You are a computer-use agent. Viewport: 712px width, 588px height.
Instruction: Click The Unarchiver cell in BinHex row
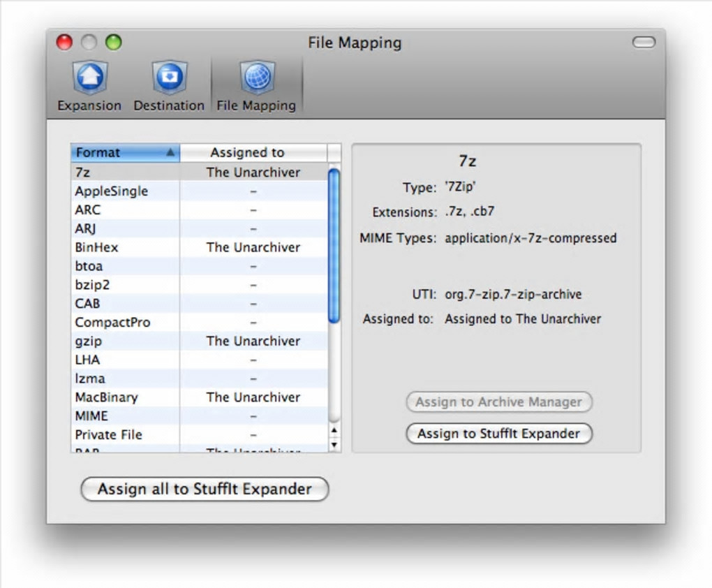pos(253,247)
